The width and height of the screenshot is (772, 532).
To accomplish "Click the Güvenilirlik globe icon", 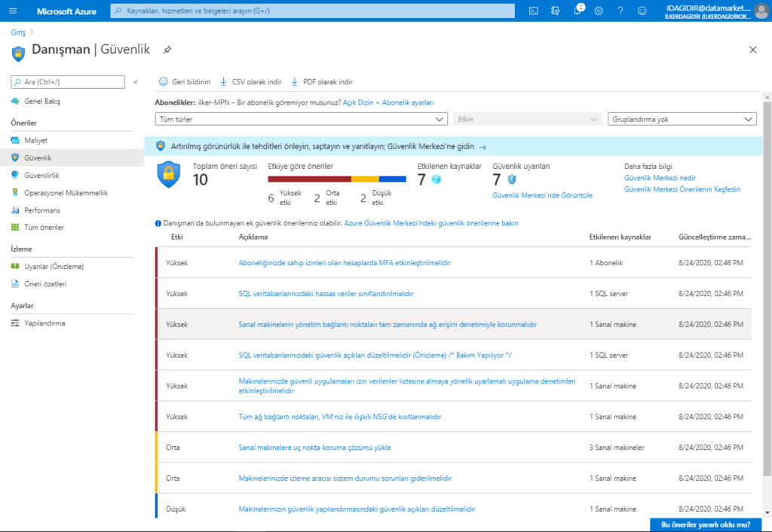I will (x=15, y=176).
